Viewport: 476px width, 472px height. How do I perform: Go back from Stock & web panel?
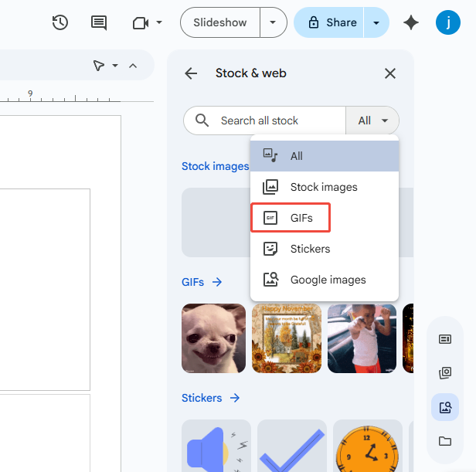click(191, 73)
